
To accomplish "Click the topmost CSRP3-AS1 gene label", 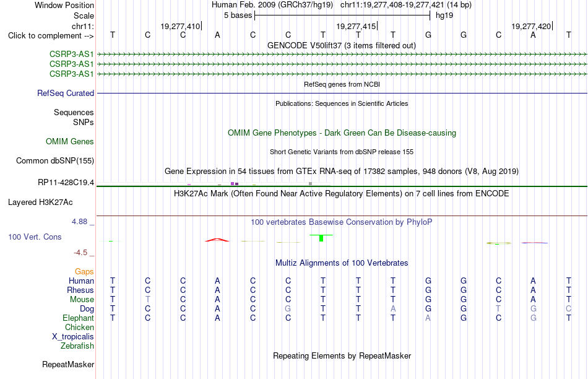I will [72, 54].
